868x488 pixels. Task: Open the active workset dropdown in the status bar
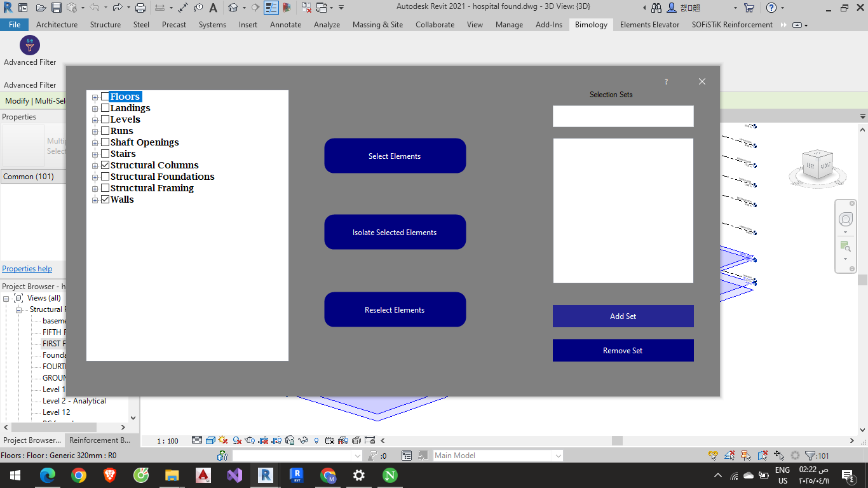[x=297, y=456]
